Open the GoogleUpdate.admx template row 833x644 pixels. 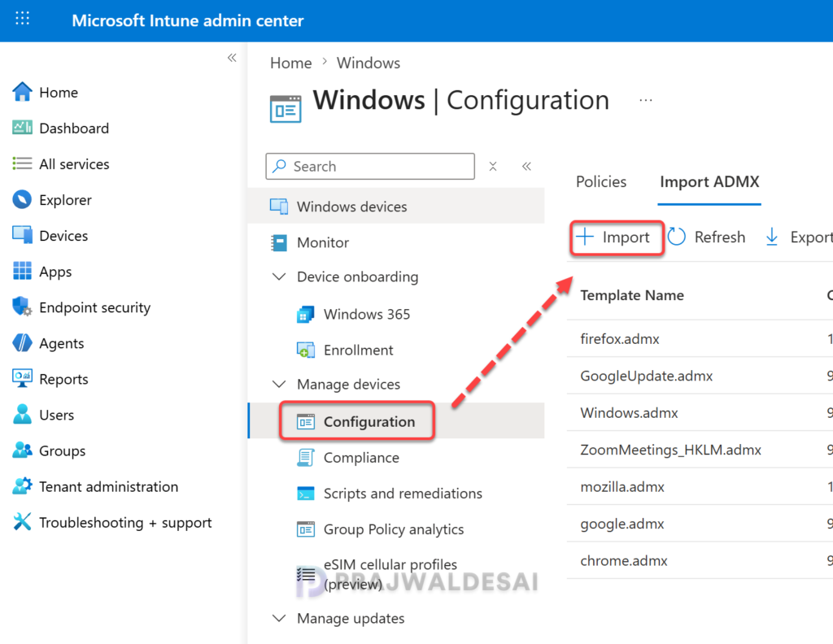coord(700,376)
